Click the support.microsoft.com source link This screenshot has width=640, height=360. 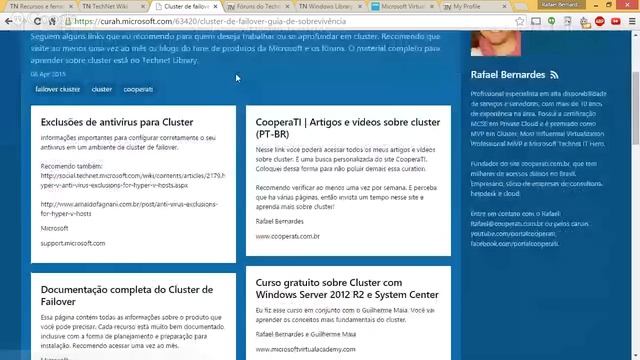[73, 243]
